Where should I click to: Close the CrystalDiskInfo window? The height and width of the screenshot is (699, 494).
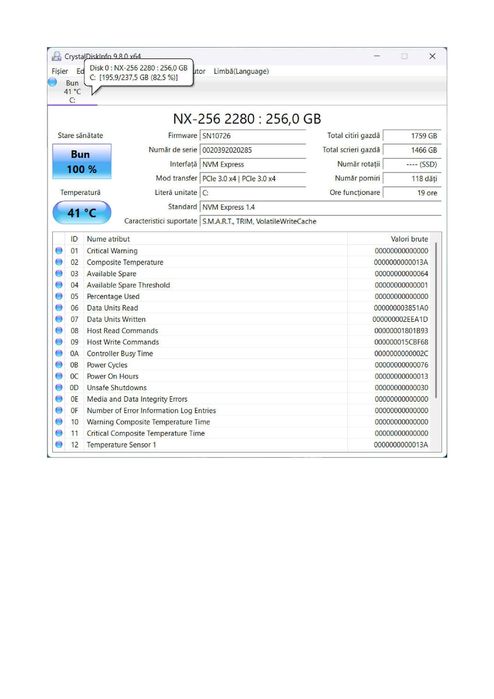click(432, 56)
